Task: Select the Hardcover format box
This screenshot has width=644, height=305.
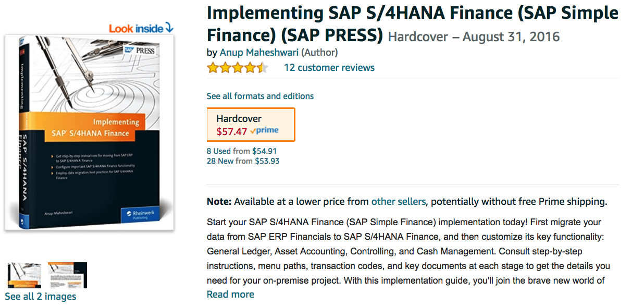Action: tap(251, 125)
